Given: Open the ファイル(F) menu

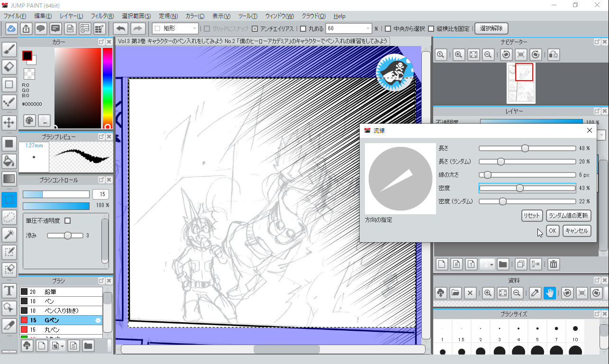Looking at the screenshot, I should 15,16.
